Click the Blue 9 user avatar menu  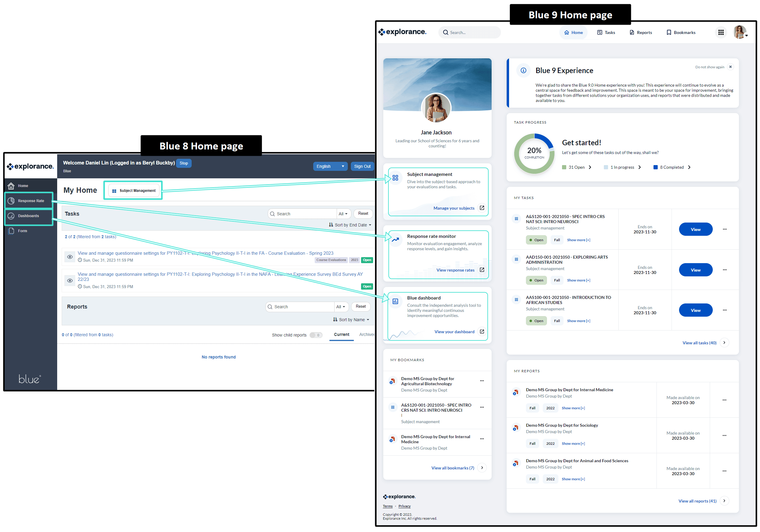point(740,32)
